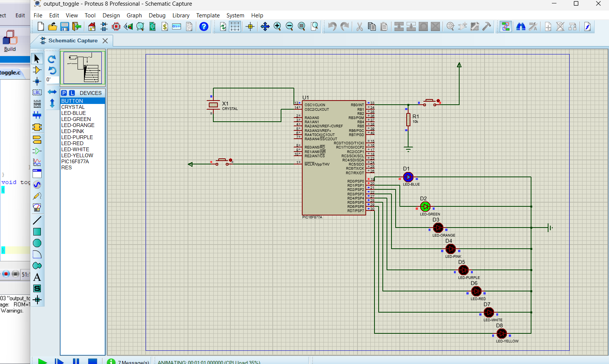This screenshot has width=609, height=364.
Task: Rotate the part anti-clockwise
Action: click(52, 70)
